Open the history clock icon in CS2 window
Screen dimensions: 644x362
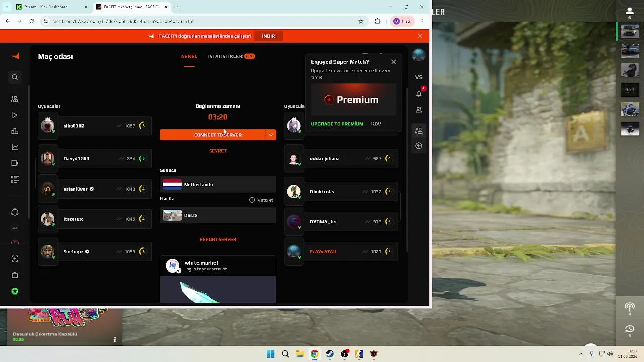(629, 329)
